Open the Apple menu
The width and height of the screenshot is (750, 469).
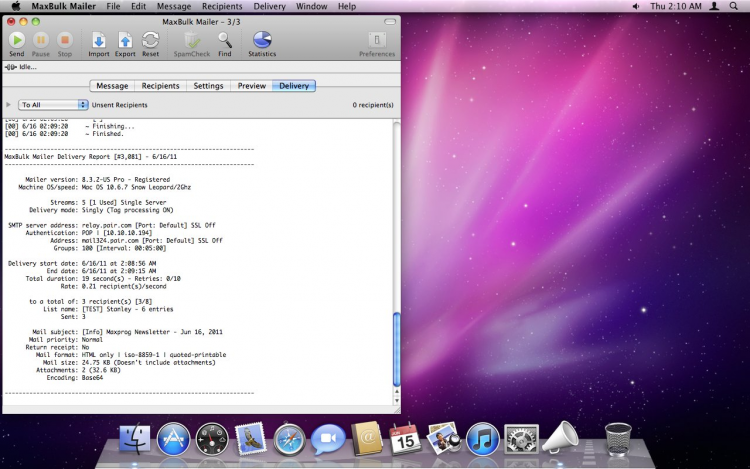coord(16,6)
